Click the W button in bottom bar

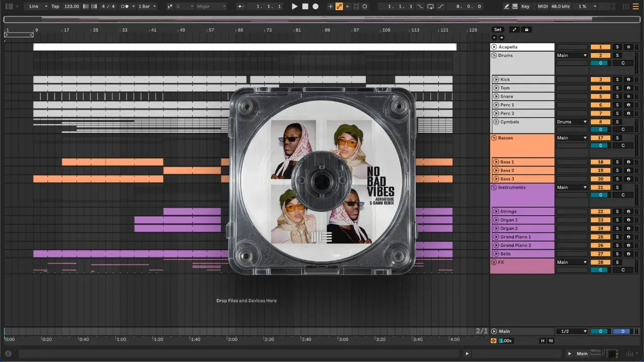click(551, 341)
